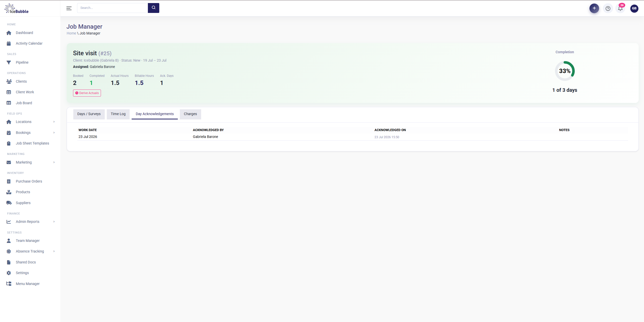Click the Actual Hours 1.5 value
644x322 pixels.
click(x=115, y=83)
